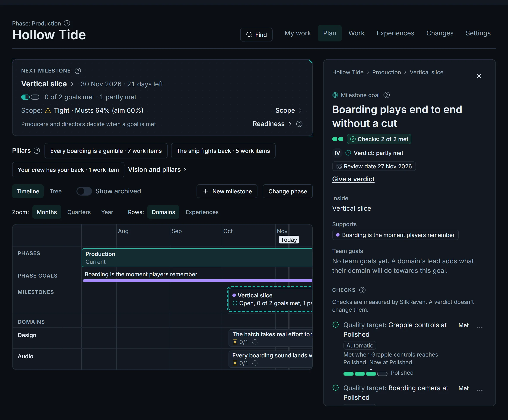Expand Vertical slice milestone chevron
The image size is (508, 420).
pos(72,84)
